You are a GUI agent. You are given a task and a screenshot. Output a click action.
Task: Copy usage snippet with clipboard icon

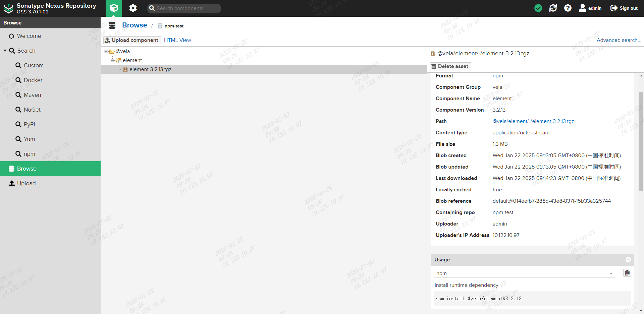point(627,273)
